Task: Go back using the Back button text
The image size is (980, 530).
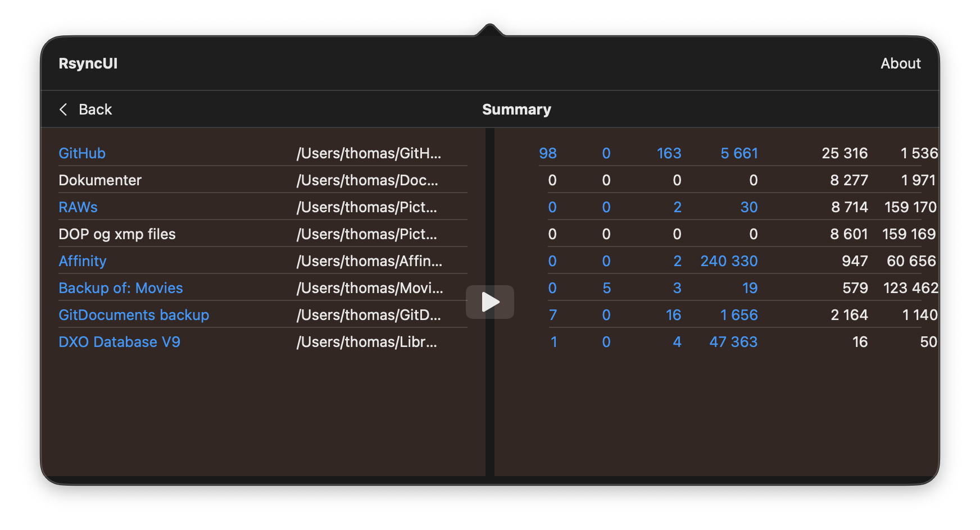Action: coord(95,109)
